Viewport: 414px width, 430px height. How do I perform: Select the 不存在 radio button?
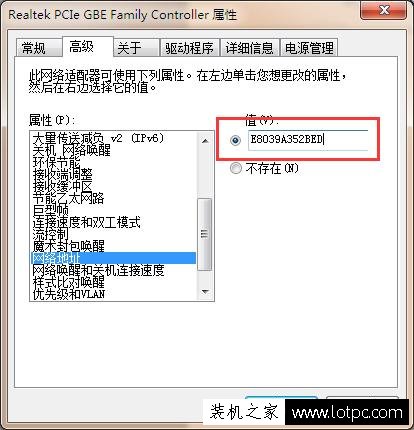point(235,168)
